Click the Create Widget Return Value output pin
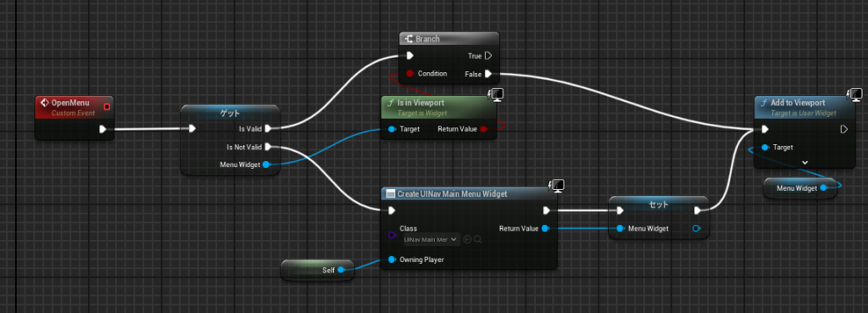 [545, 228]
